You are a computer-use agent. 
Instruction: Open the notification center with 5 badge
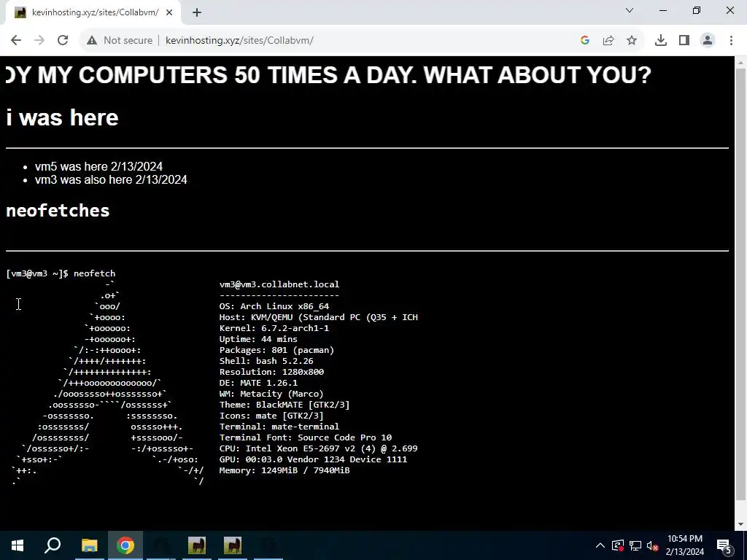point(724,545)
